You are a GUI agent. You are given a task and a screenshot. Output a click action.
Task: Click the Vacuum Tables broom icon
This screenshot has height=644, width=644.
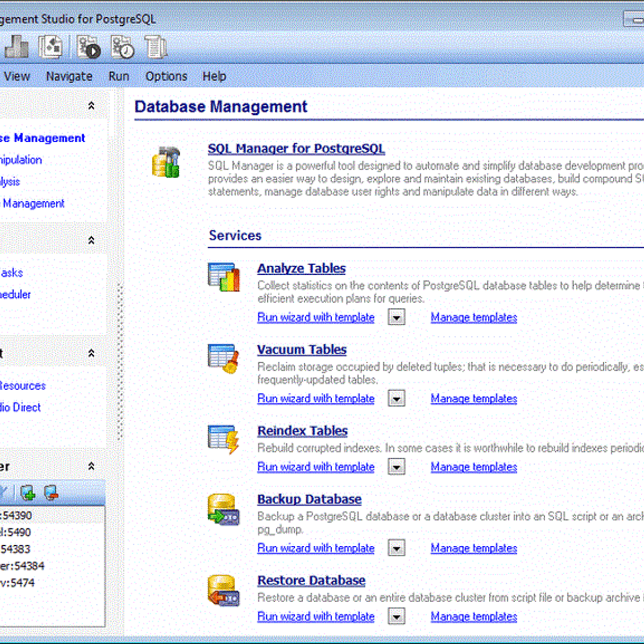pos(223,358)
